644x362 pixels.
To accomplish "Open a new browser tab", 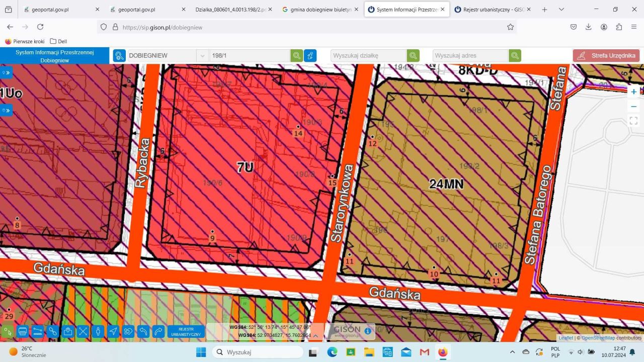I will coord(544,10).
